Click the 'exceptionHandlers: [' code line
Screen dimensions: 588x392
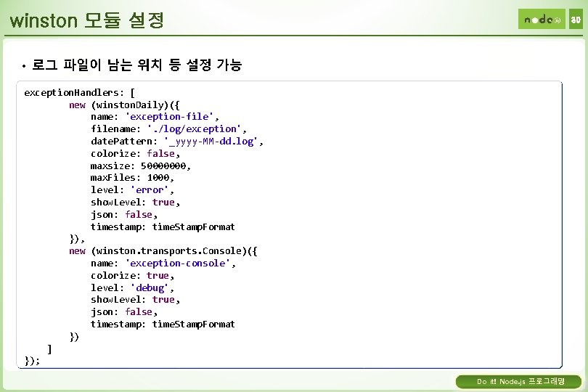pos(80,93)
